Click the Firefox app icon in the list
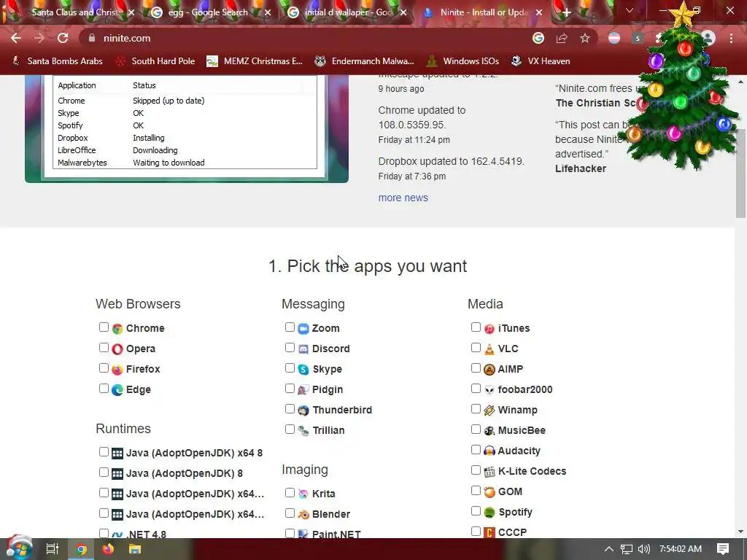Image resolution: width=747 pixels, height=560 pixels. coord(117,370)
